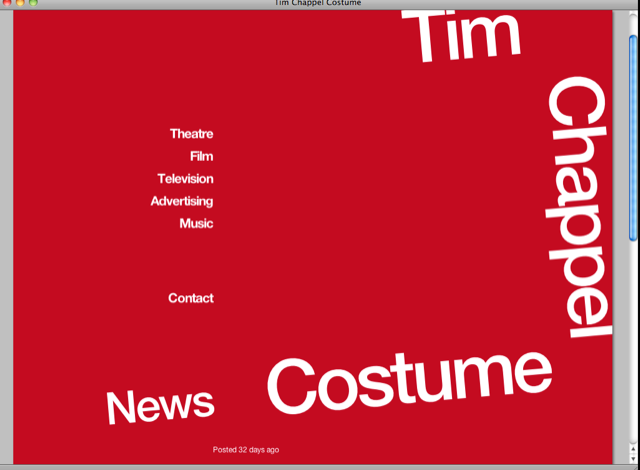Minimize the window with the yellow button
The height and width of the screenshot is (470, 640).
[x=20, y=2]
